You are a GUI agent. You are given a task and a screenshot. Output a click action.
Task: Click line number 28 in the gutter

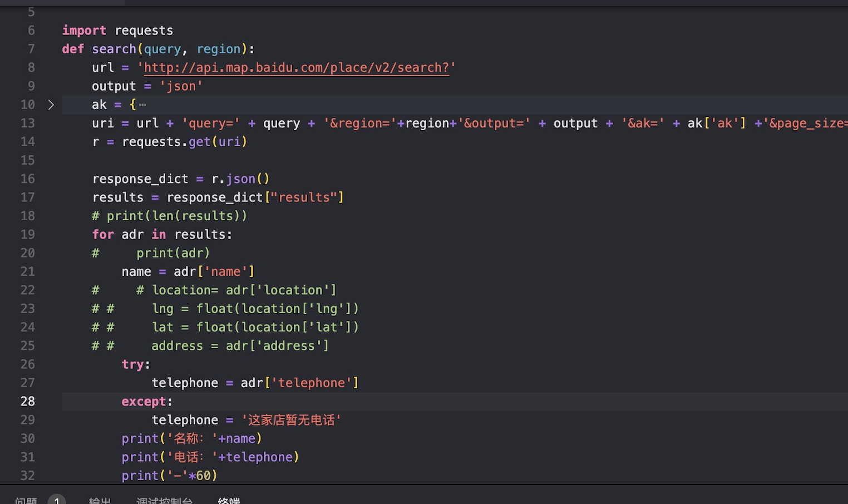pyautogui.click(x=28, y=401)
